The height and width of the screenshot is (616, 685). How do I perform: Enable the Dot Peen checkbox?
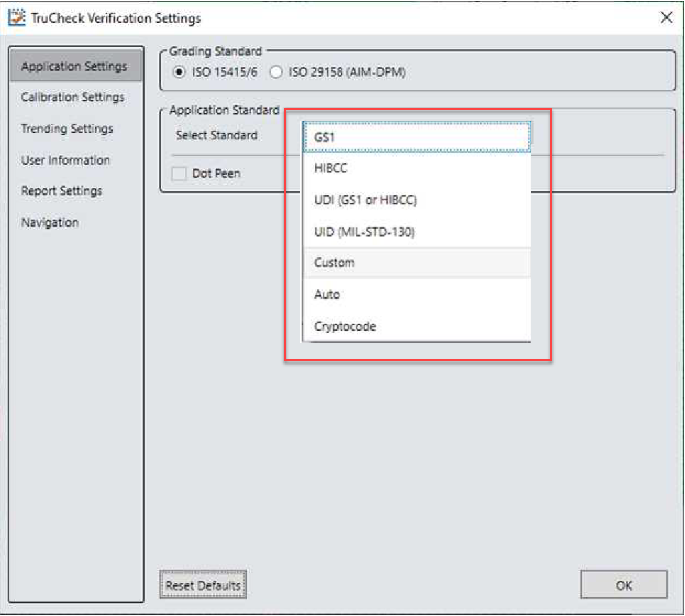[x=179, y=173]
